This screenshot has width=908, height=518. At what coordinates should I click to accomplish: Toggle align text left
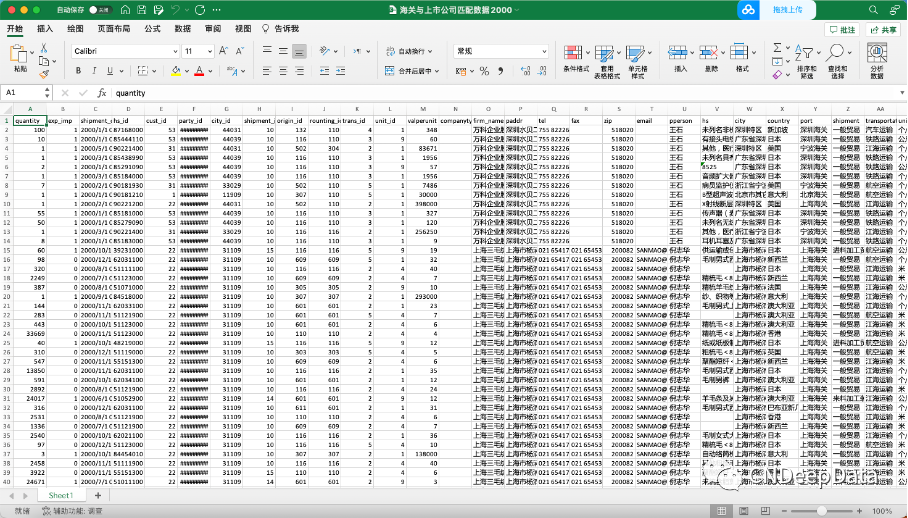point(267,71)
